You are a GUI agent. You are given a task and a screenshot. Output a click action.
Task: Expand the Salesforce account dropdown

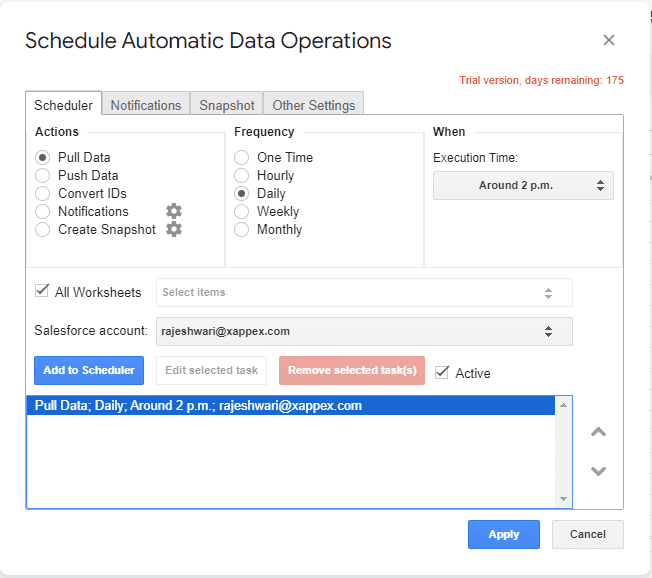coord(364,331)
